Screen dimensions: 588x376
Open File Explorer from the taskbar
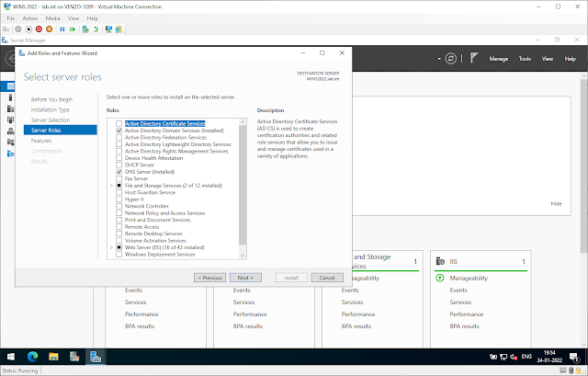click(x=53, y=357)
